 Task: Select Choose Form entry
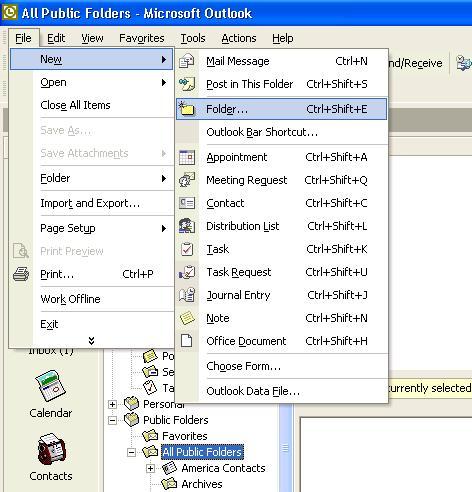[x=282, y=366]
